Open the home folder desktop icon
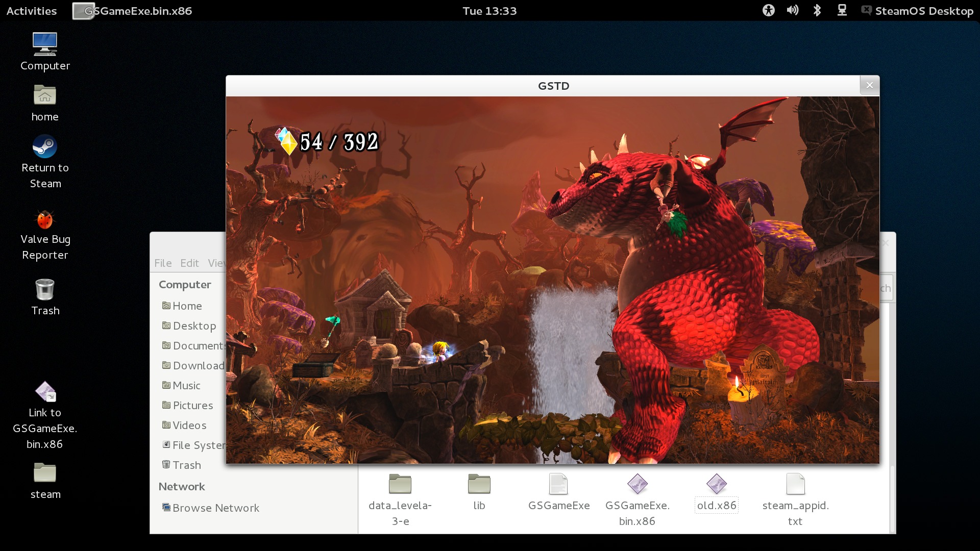Viewport: 980px width, 551px height. (45, 103)
